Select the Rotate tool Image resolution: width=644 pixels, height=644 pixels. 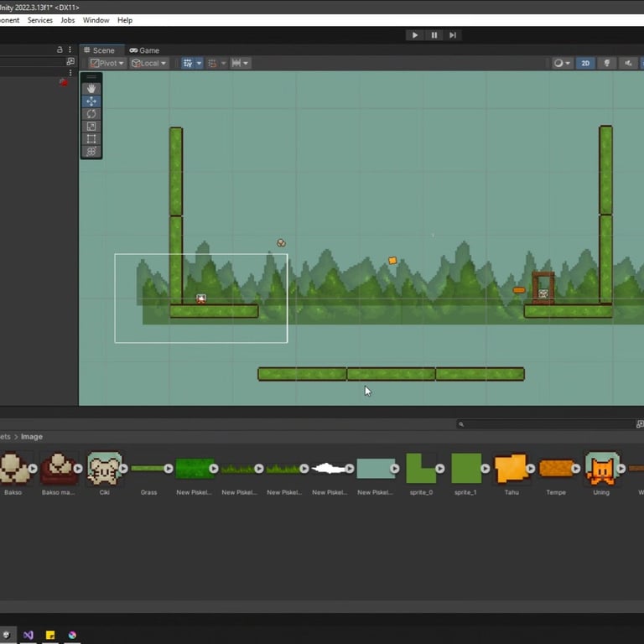91,113
